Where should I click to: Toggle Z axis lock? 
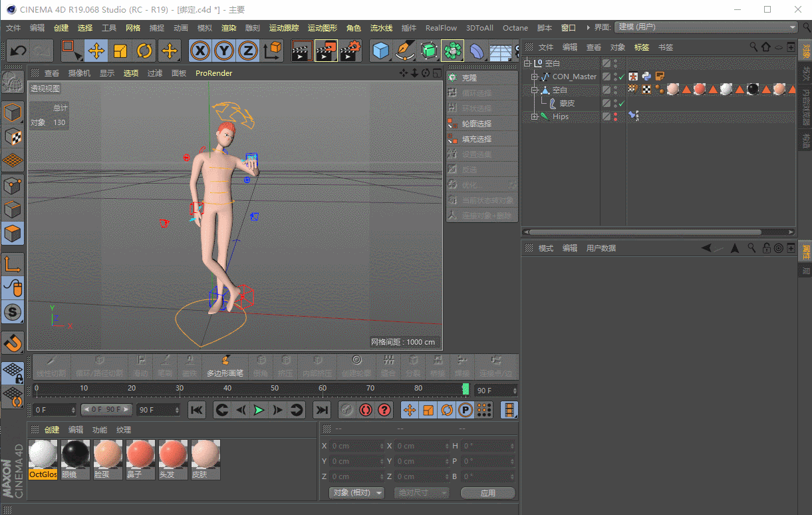(x=248, y=51)
